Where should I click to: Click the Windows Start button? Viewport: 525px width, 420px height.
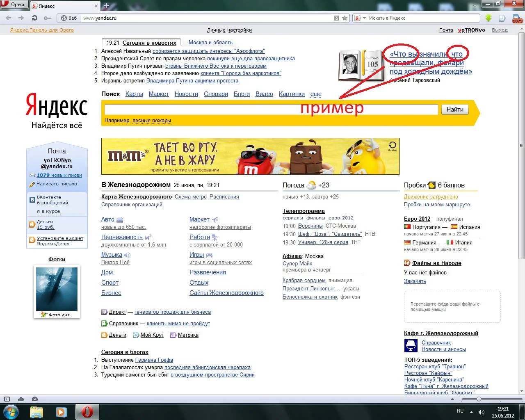(11, 411)
